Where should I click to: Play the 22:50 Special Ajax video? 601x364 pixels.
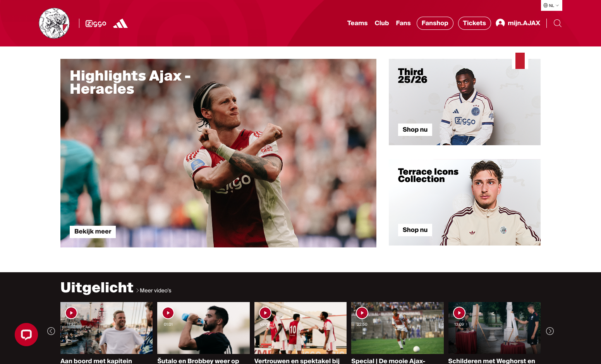[x=362, y=313]
